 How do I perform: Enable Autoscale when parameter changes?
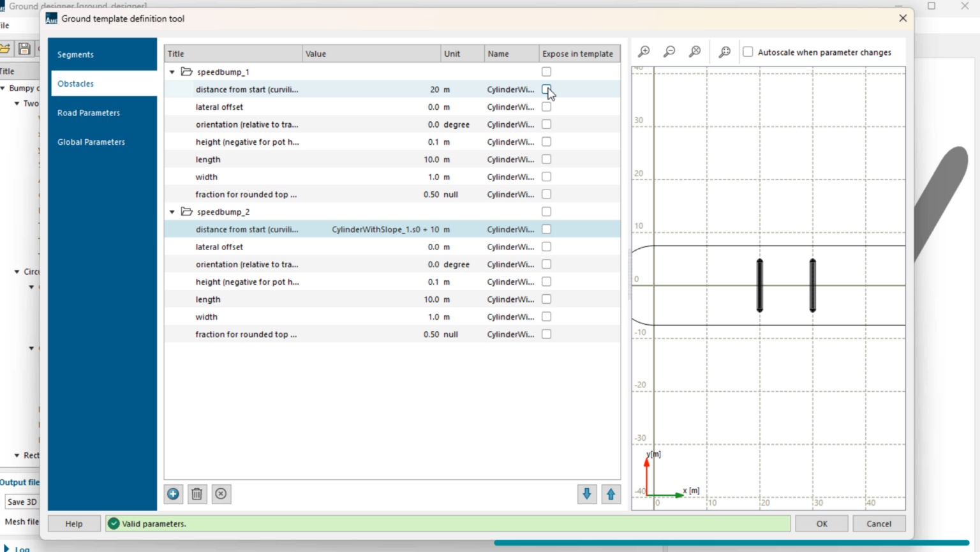pyautogui.click(x=747, y=52)
